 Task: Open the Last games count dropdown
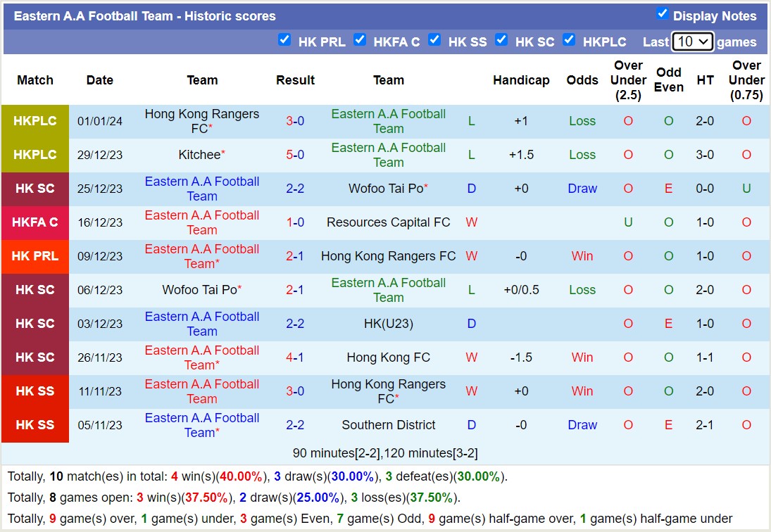coord(692,42)
